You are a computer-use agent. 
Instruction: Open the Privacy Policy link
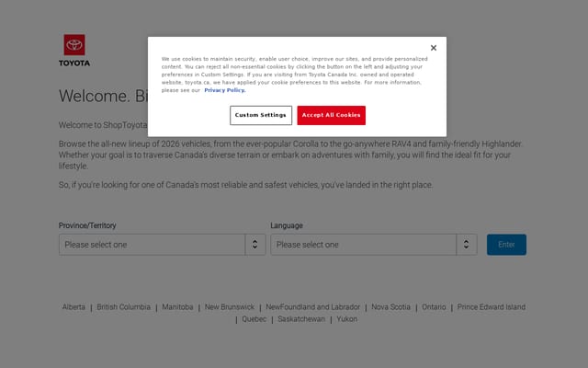point(224,90)
